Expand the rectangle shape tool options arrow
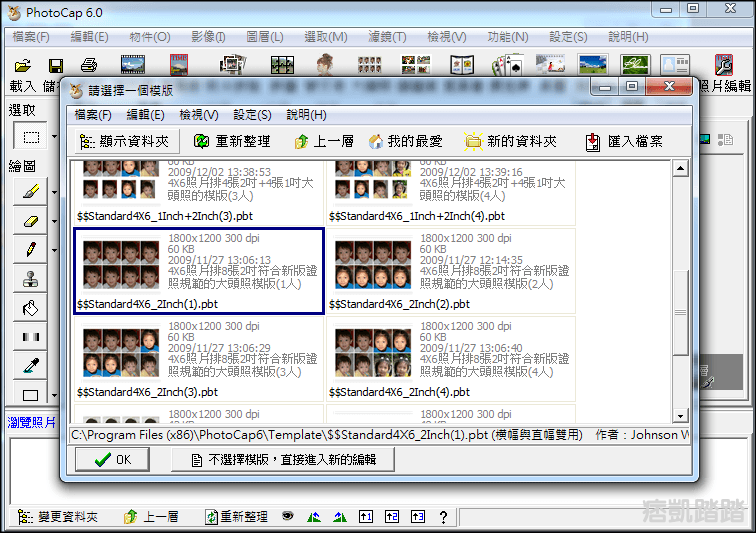Screen dimensions: 756x533 54,395
